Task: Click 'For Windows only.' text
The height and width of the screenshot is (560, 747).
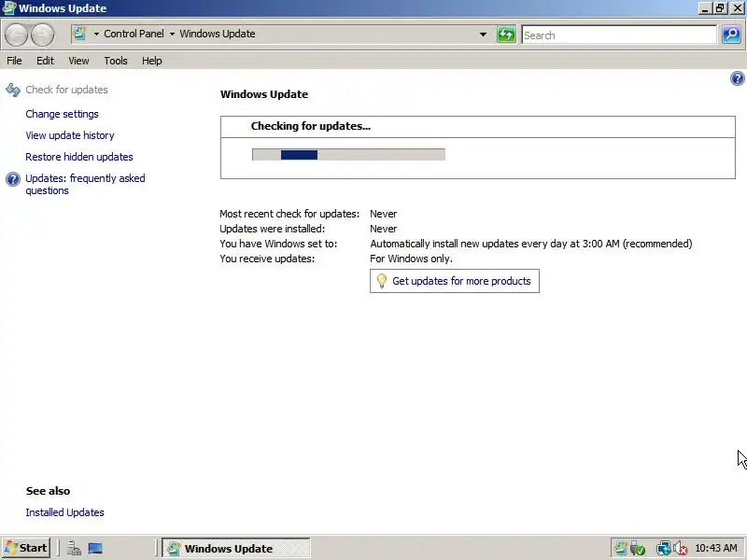Action: click(x=411, y=259)
